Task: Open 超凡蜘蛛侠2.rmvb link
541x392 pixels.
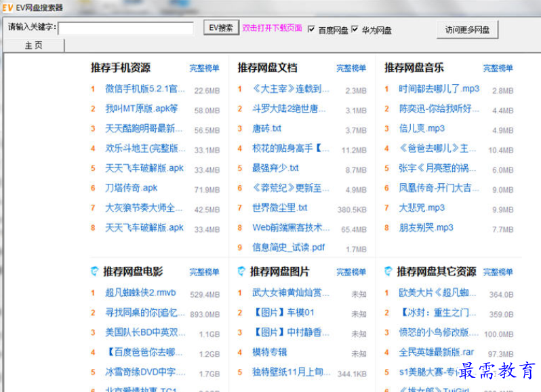Action: [x=140, y=292]
